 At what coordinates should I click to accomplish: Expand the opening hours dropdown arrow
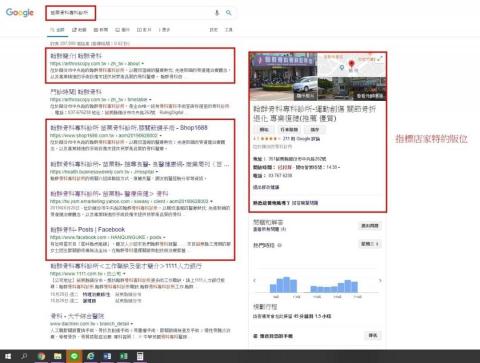(339, 167)
